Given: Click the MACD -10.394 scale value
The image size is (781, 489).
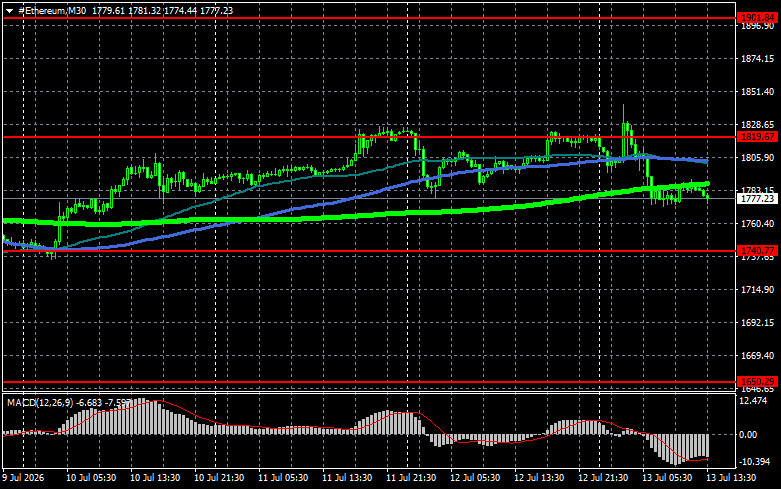Looking at the screenshot, I should [x=755, y=462].
